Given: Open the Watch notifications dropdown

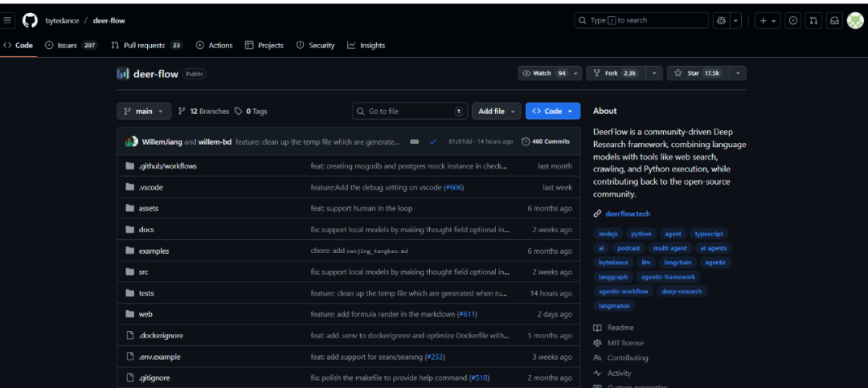Looking at the screenshot, I should (550, 73).
